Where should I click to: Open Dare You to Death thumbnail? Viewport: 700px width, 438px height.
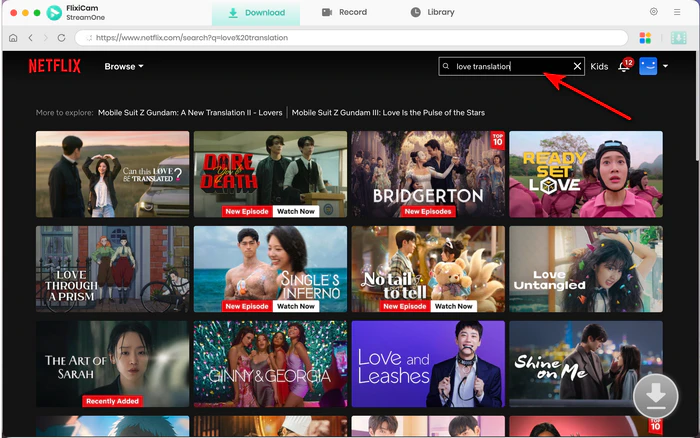coord(271,174)
